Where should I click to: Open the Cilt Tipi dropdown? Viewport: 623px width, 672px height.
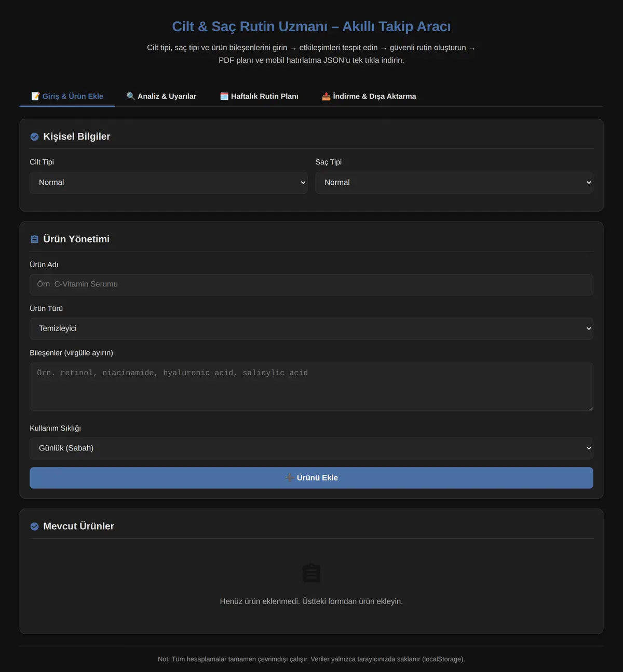169,183
